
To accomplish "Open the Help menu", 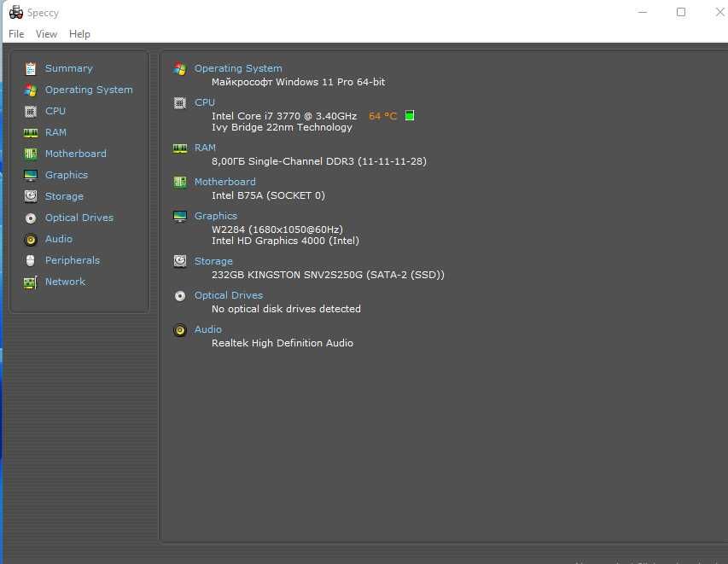I will click(79, 34).
